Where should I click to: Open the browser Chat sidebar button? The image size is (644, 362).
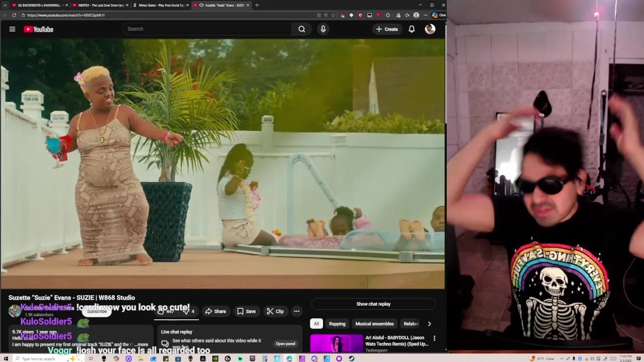tap(439, 15)
